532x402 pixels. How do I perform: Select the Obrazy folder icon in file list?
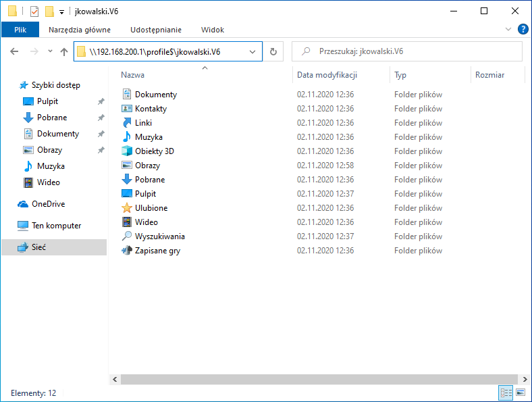click(126, 166)
